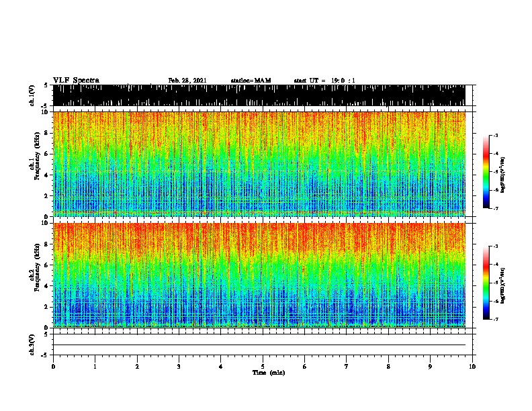This screenshot has height=411, width=532.
Task: Click the "VLF Spectra" title text
Action: coord(76,81)
